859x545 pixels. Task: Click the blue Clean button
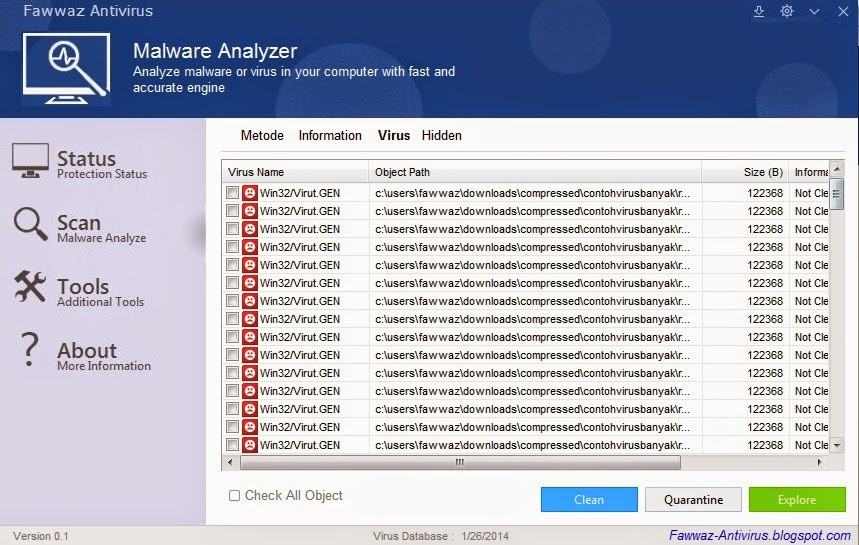click(589, 500)
